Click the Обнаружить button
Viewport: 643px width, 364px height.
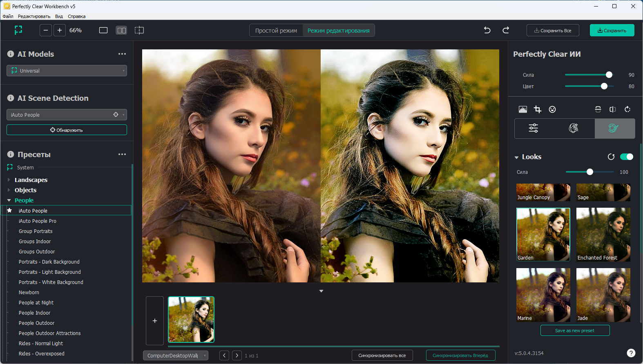tap(67, 130)
